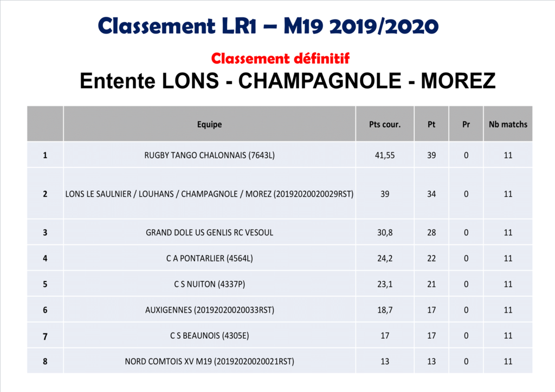Click rank number 1 in first column
Screen dimensions: 555x392
(x=45, y=155)
